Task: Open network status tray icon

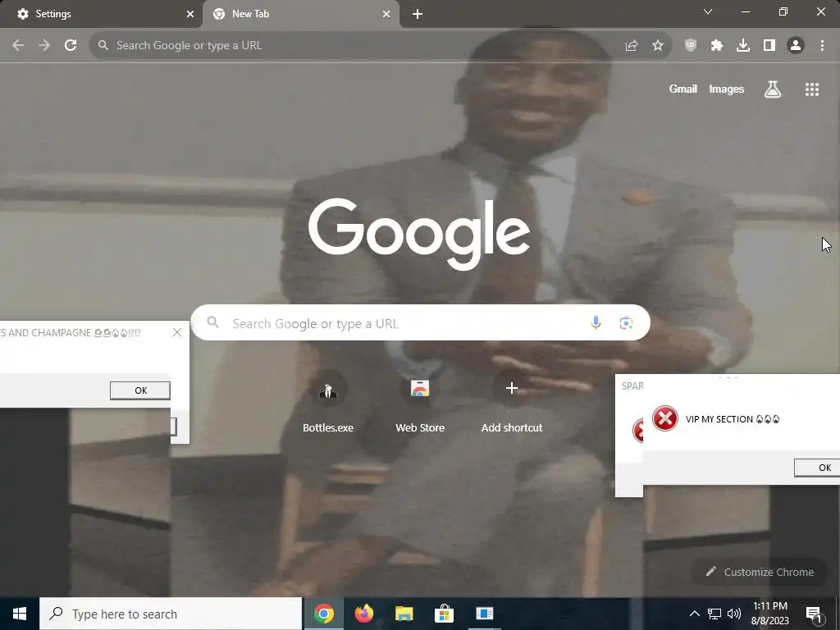Action: (714, 614)
